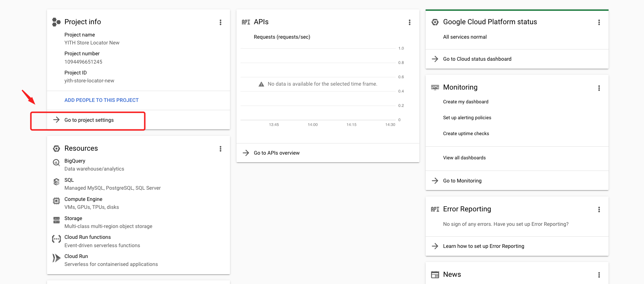This screenshot has width=644, height=284.
Task: Click project ID yith-store-locator-new
Action: click(89, 81)
